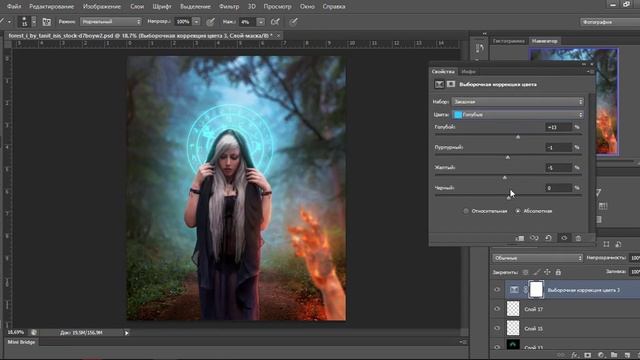Link layers icon at Layers bottom
Viewport: 640px width, 360px height.
tap(562, 356)
